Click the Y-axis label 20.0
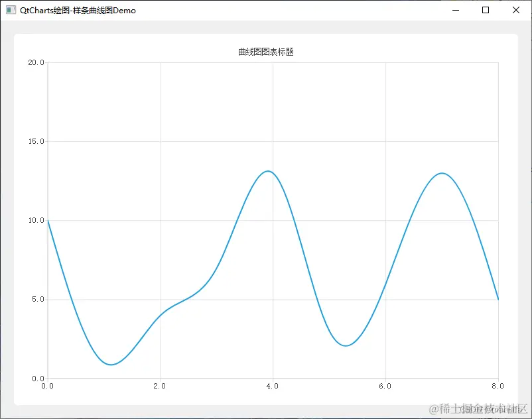Viewport: 532px width, 419px height. (x=36, y=62)
